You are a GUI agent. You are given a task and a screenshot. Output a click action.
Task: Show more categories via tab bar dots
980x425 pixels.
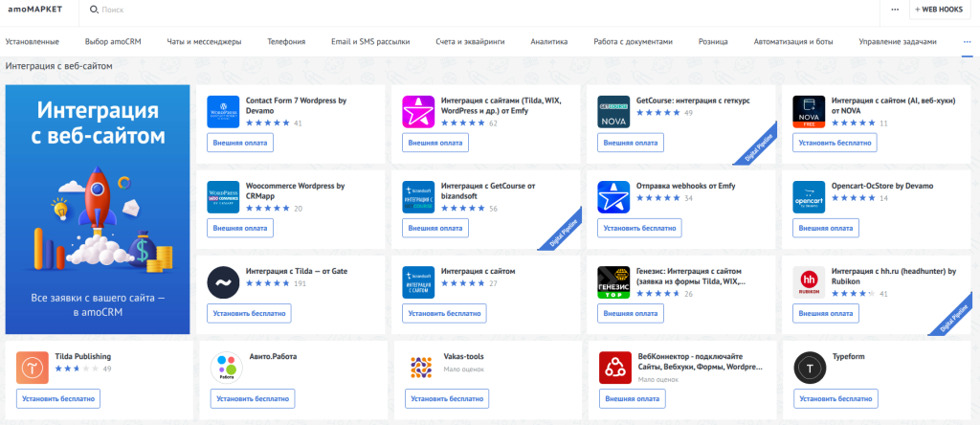[x=967, y=42]
